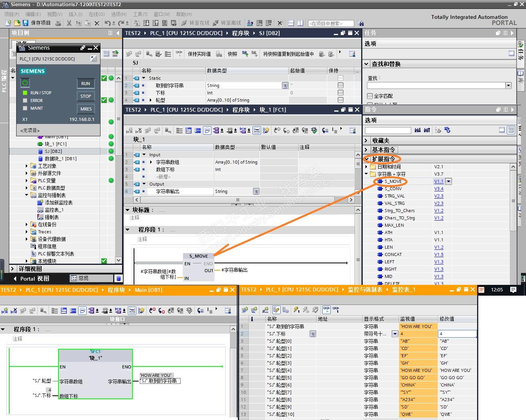Collapse the 扩展指令 extended instructions section
This screenshot has width=526, height=420.
(x=367, y=159)
